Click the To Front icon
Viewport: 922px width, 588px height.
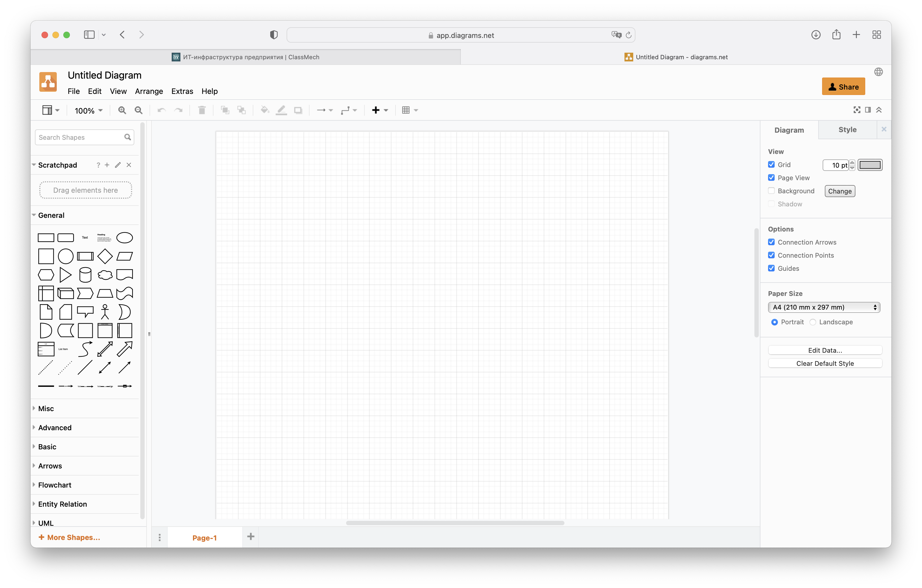225,110
